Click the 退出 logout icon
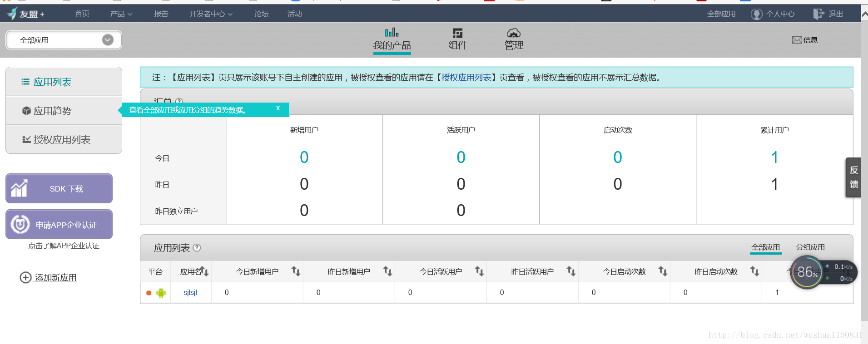Viewport: 868px width, 344px height. [x=818, y=14]
